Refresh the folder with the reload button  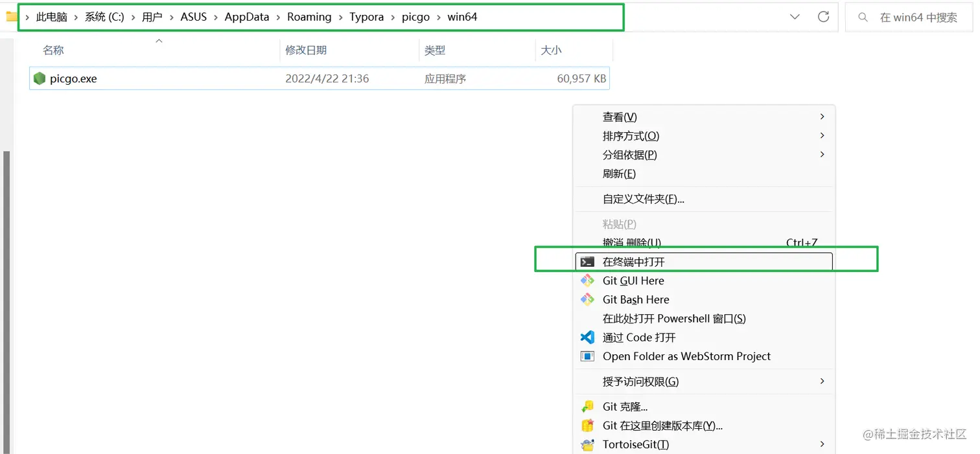(823, 17)
